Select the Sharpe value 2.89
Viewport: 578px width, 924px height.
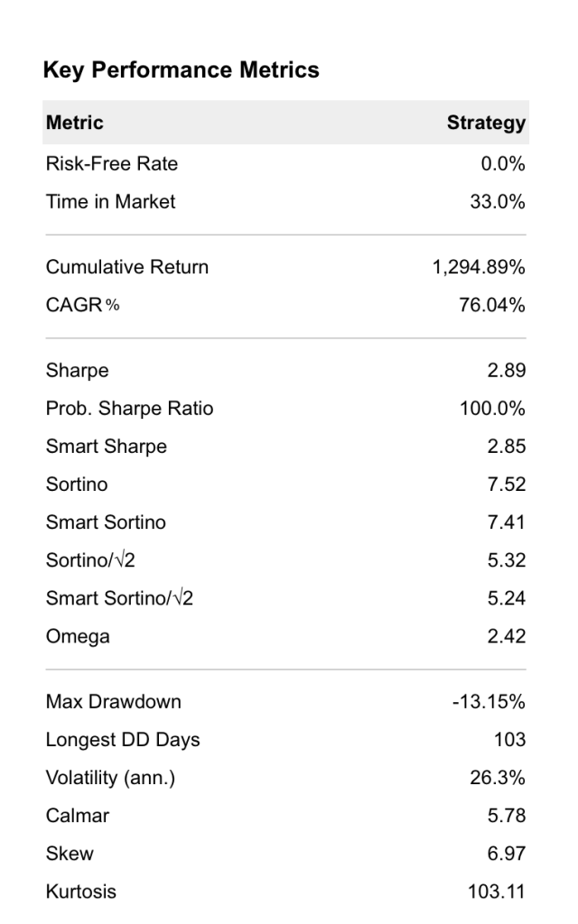(506, 371)
